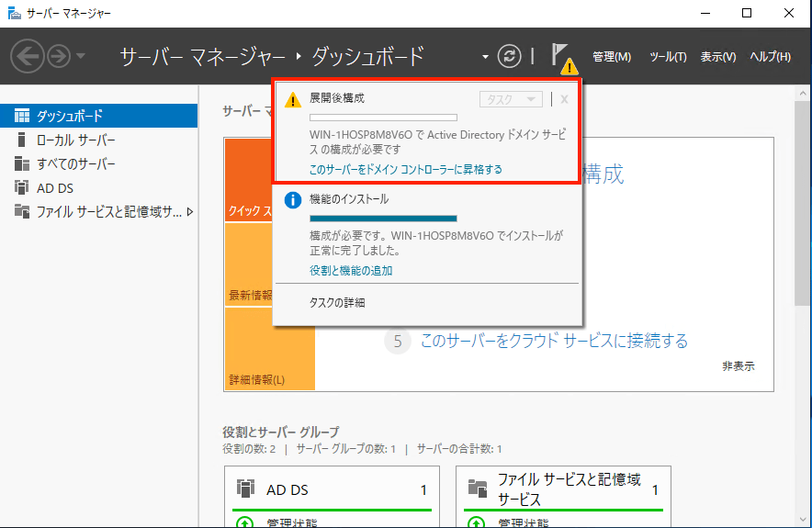Click the ダッシュボード breadcrumb title
The image size is (812, 528).
pos(367,56)
